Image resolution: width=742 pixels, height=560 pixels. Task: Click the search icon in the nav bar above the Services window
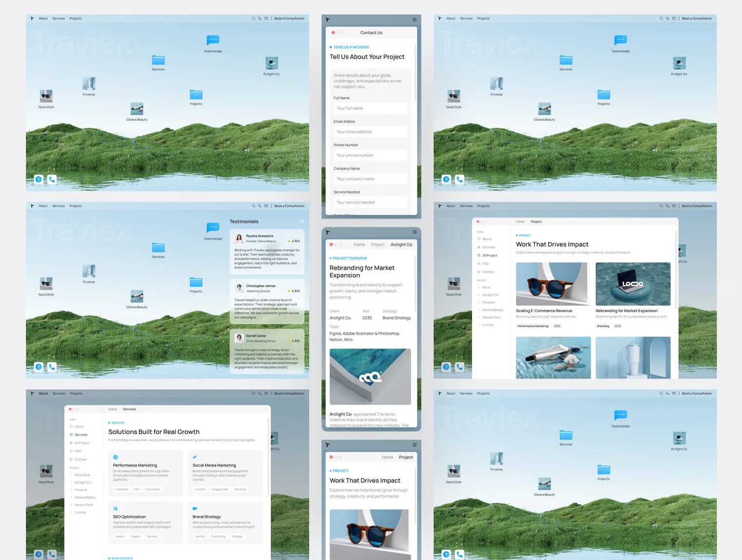[253, 393]
